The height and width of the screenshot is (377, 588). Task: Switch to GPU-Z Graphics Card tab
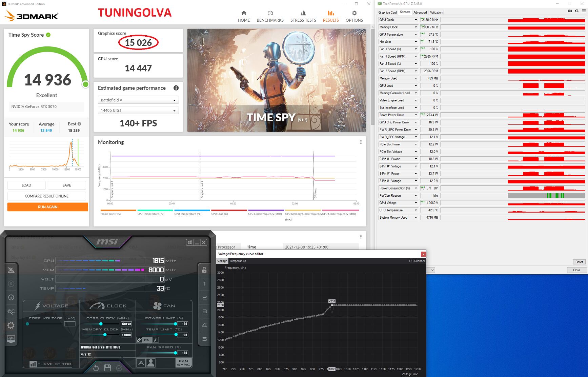387,12
